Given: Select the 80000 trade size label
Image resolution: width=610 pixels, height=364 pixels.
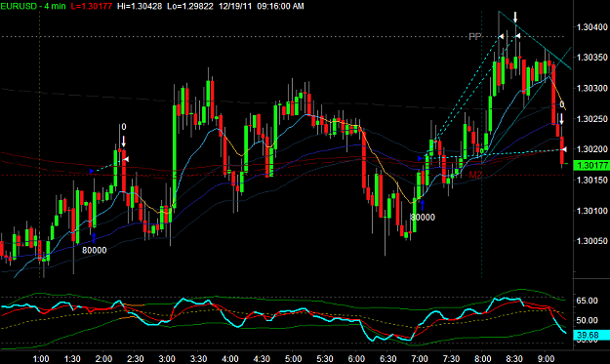Looking at the screenshot, I should click(94, 250).
